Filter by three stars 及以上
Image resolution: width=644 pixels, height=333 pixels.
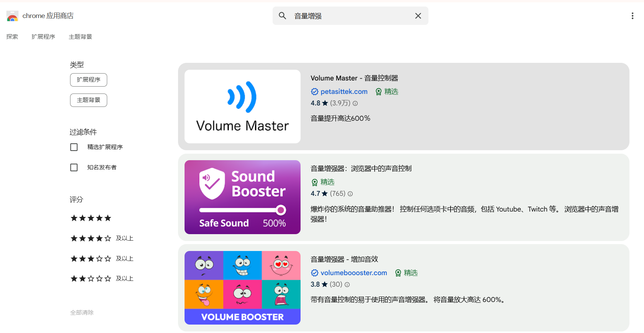pos(102,259)
